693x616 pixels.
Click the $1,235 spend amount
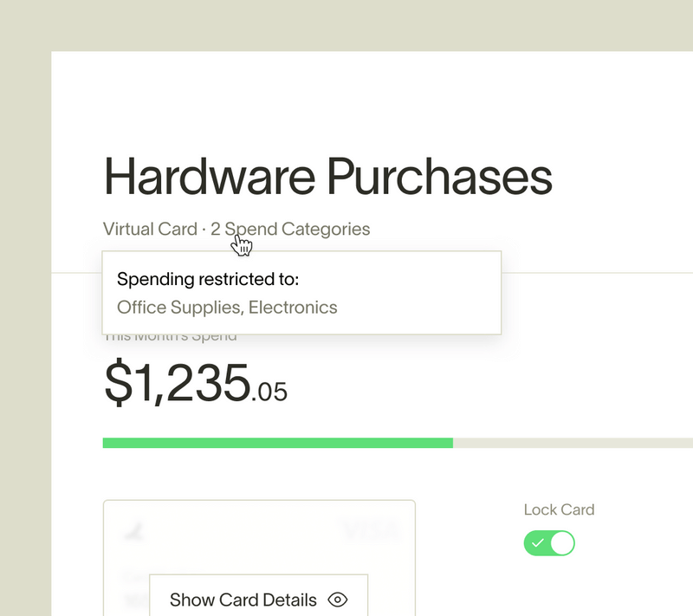point(178,382)
